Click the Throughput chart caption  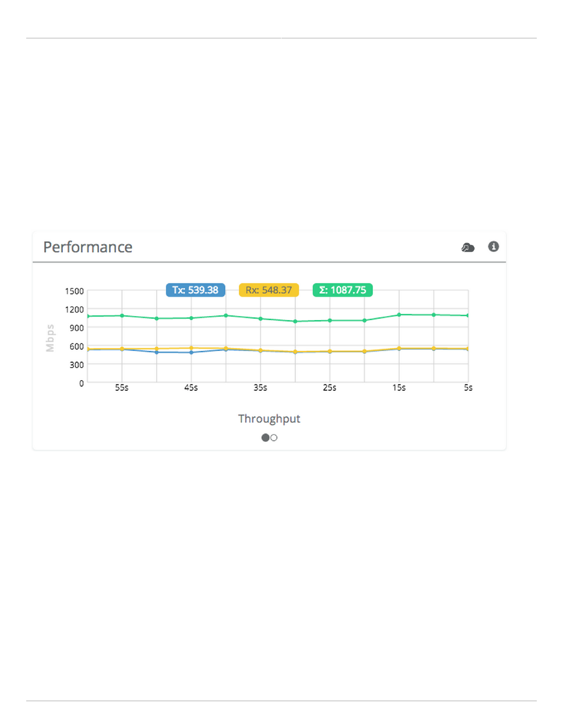tap(269, 419)
